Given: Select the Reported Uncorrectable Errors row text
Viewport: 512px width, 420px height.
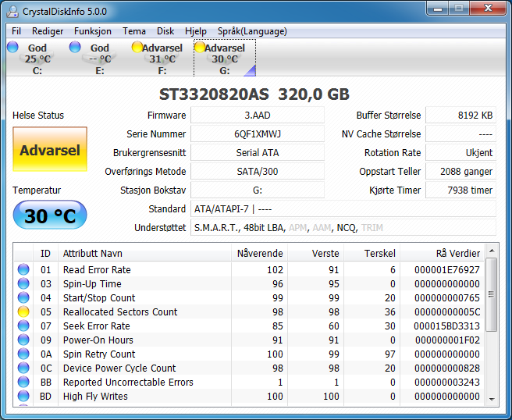Looking at the screenshot, I should pyautogui.click(x=128, y=382).
